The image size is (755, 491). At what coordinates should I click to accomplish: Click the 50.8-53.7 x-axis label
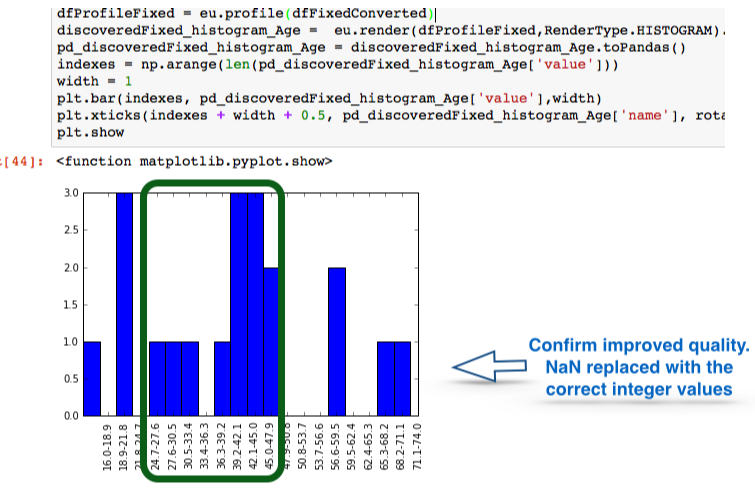[302, 447]
